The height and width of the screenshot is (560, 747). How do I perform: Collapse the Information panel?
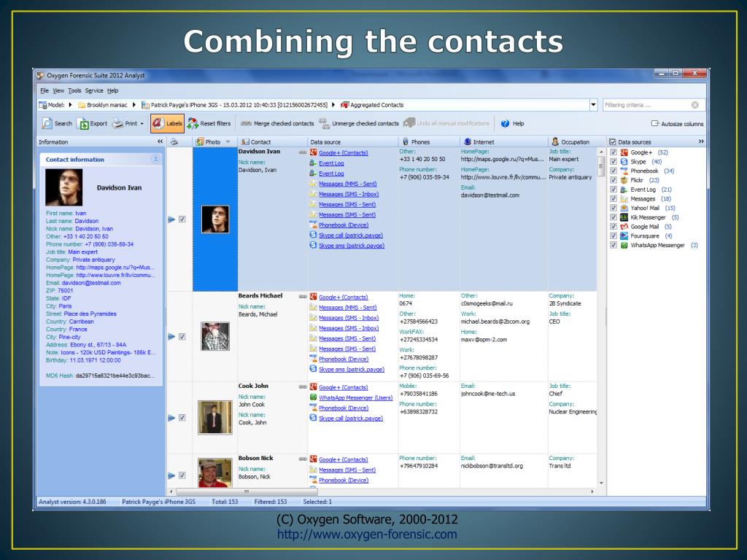[160, 141]
